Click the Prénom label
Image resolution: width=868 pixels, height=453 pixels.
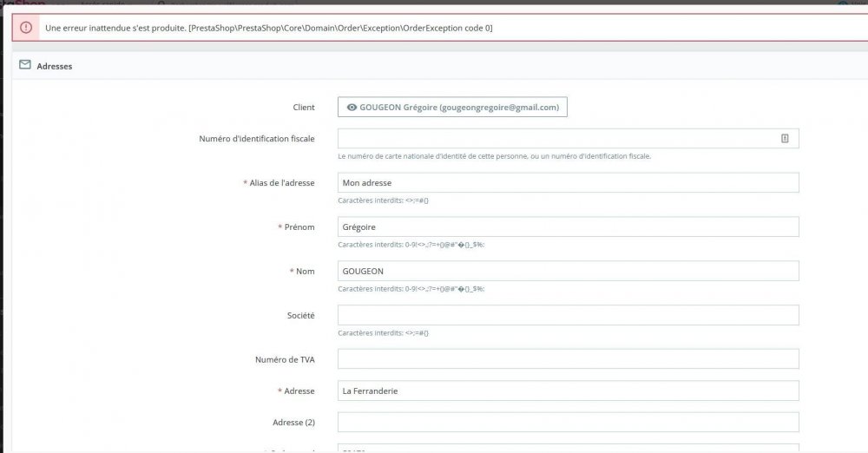click(x=296, y=227)
